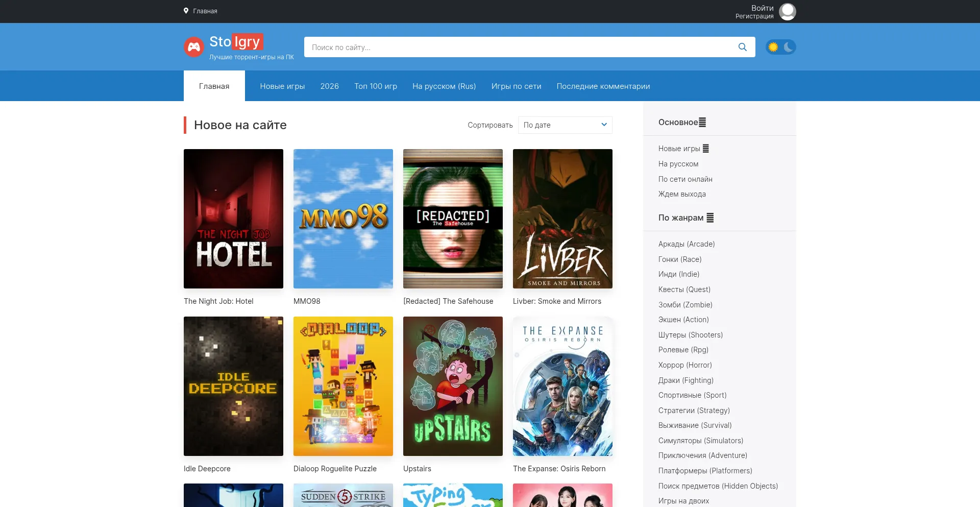The height and width of the screenshot is (507, 980).
Task: Open the Поиск предметов (Hidden Objects) genre
Action: 718,486
